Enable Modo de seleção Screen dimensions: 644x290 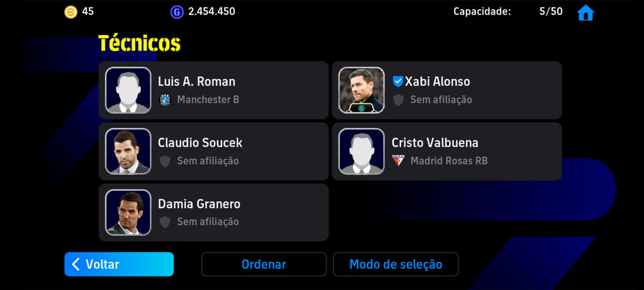tap(396, 264)
